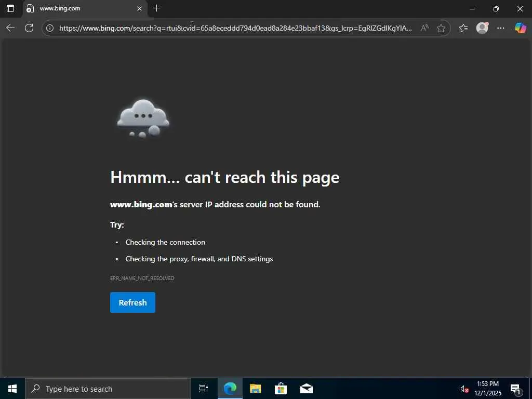Open Task View from the taskbar
This screenshot has width=532, height=399.
(204, 389)
